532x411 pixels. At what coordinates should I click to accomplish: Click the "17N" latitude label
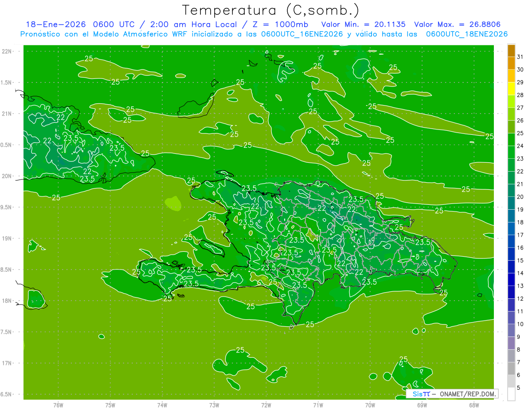tap(7, 363)
